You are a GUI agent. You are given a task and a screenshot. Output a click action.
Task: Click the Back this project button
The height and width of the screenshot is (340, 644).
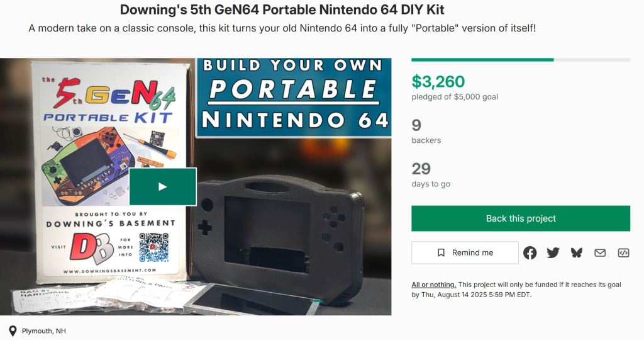click(521, 218)
